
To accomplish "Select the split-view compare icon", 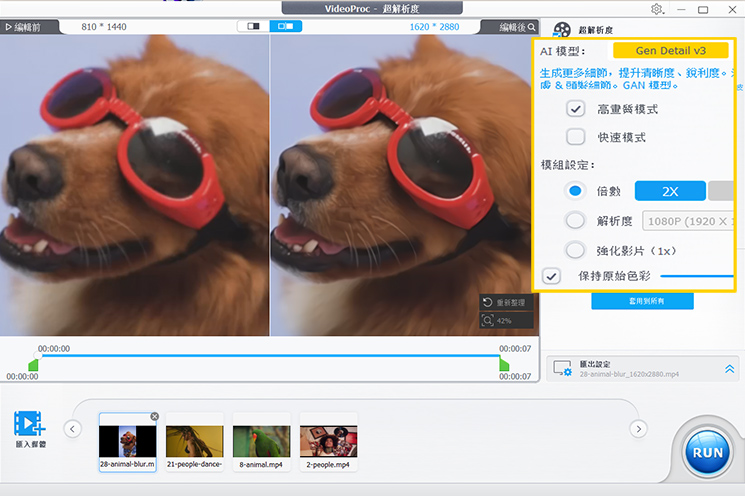I will pyautogui.click(x=286, y=26).
